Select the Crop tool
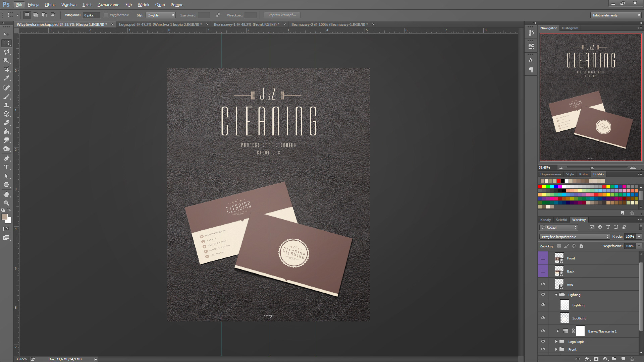 pyautogui.click(x=6, y=69)
